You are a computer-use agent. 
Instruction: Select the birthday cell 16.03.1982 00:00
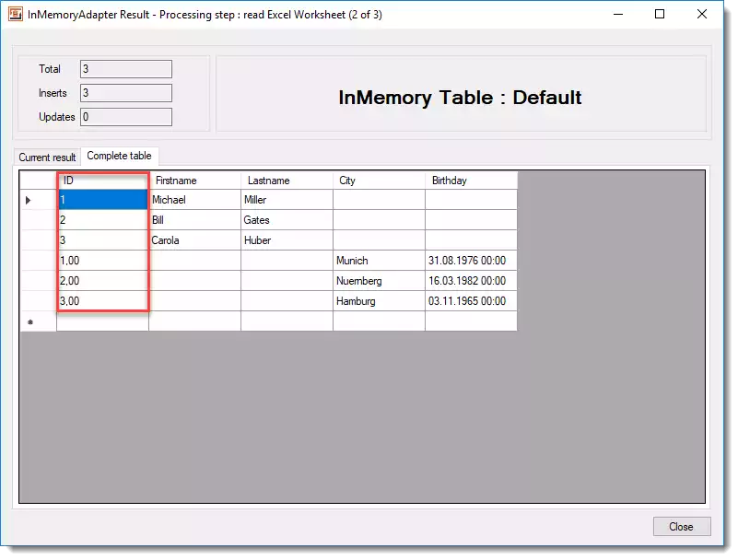tap(471, 281)
